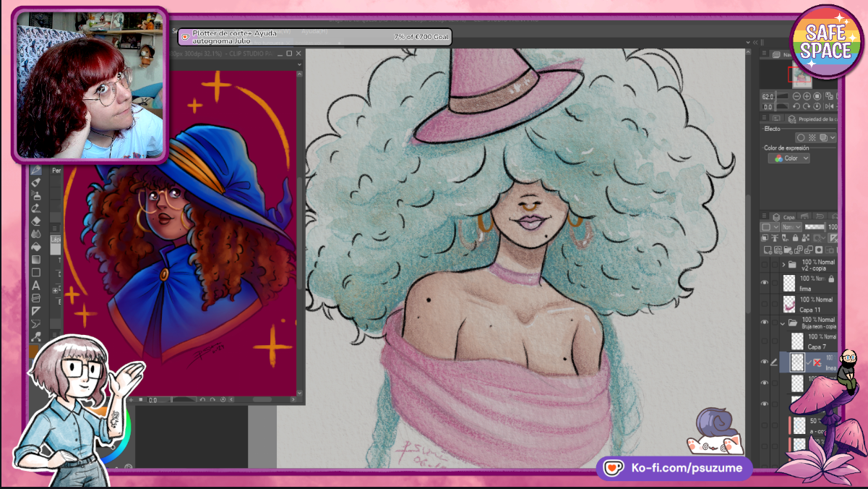
Task: Open the Ayuda(H) menu
Action: point(313,31)
